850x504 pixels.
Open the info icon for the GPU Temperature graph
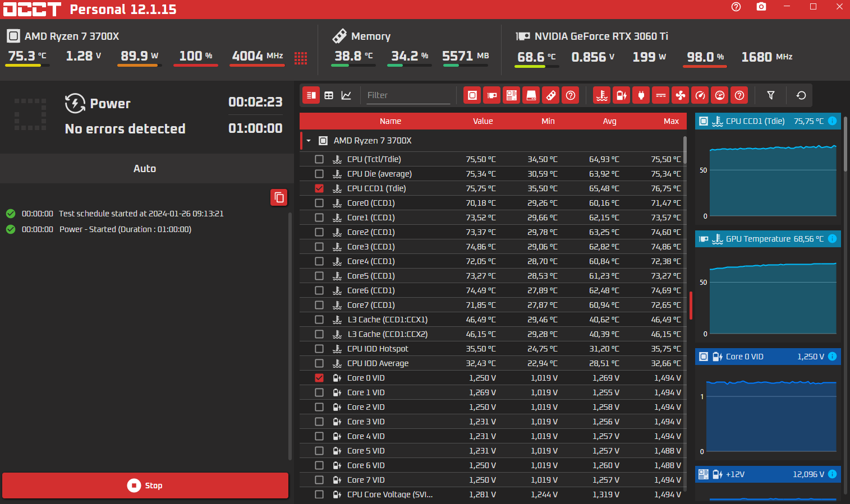[833, 239]
